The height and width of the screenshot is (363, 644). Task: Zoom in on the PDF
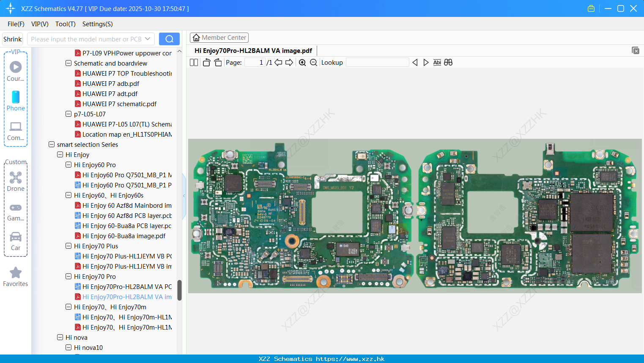[302, 63]
